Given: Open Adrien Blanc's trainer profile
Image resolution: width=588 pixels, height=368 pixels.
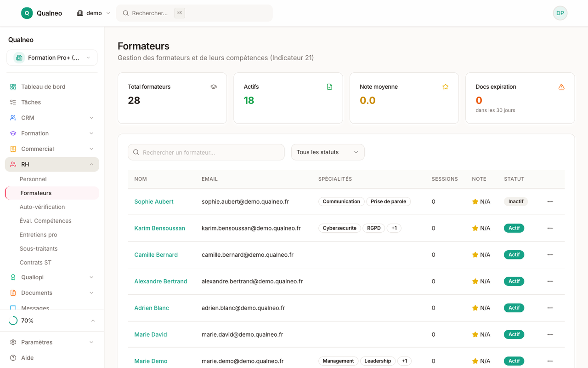Looking at the screenshot, I should coord(152,308).
